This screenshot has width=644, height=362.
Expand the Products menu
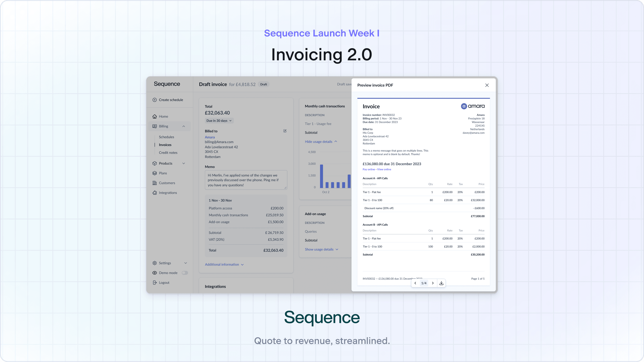click(x=183, y=163)
